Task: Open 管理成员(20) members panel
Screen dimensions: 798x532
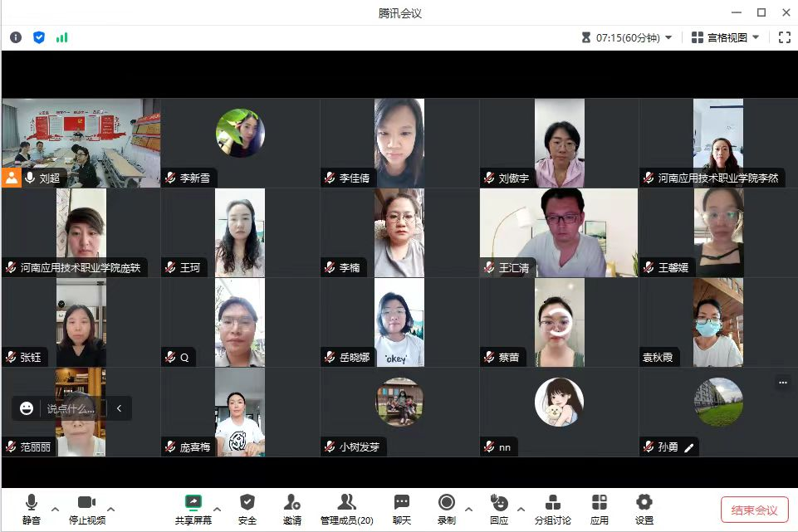Action: (x=346, y=508)
